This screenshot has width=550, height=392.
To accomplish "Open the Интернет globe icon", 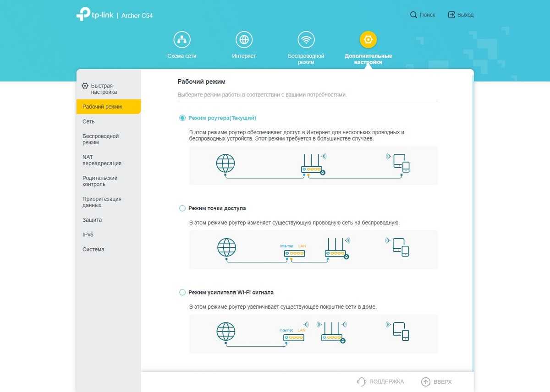I will click(244, 40).
